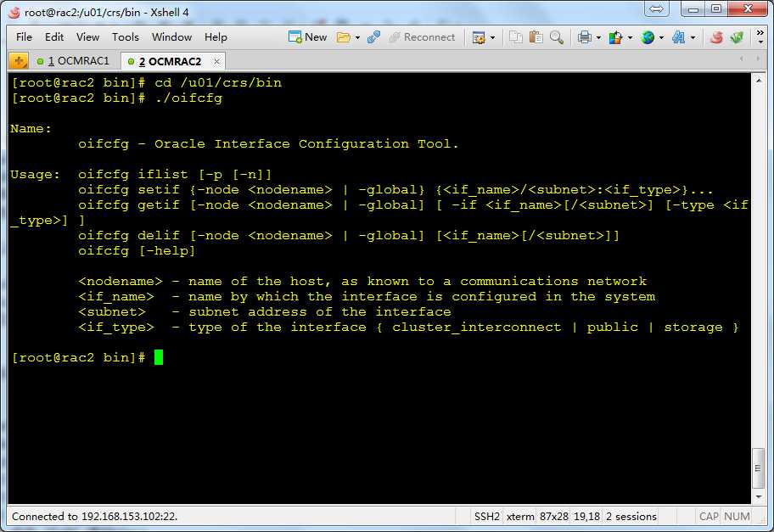The image size is (774, 532).
Task: Launch Xftp with the red swirl icon
Action: (x=716, y=37)
